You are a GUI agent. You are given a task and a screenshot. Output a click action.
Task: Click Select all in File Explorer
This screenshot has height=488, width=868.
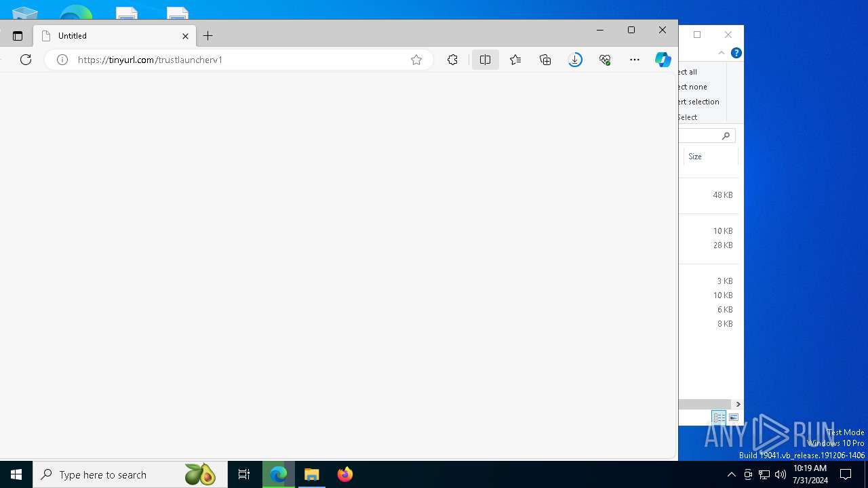[687, 72]
